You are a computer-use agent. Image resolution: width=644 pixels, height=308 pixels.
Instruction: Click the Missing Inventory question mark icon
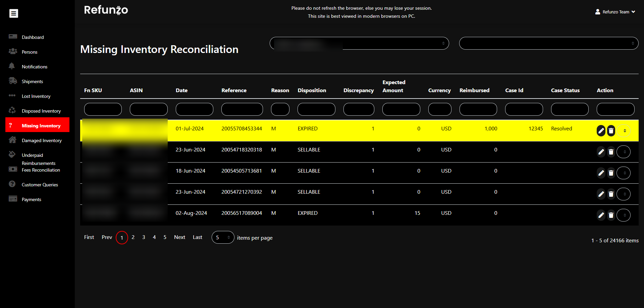pyautogui.click(x=10, y=125)
